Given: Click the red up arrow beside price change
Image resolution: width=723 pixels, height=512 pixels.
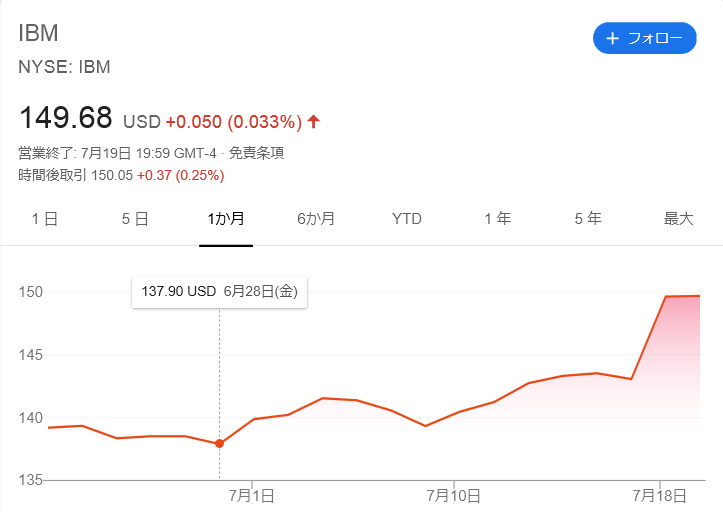Looking at the screenshot, I should pyautogui.click(x=314, y=122).
